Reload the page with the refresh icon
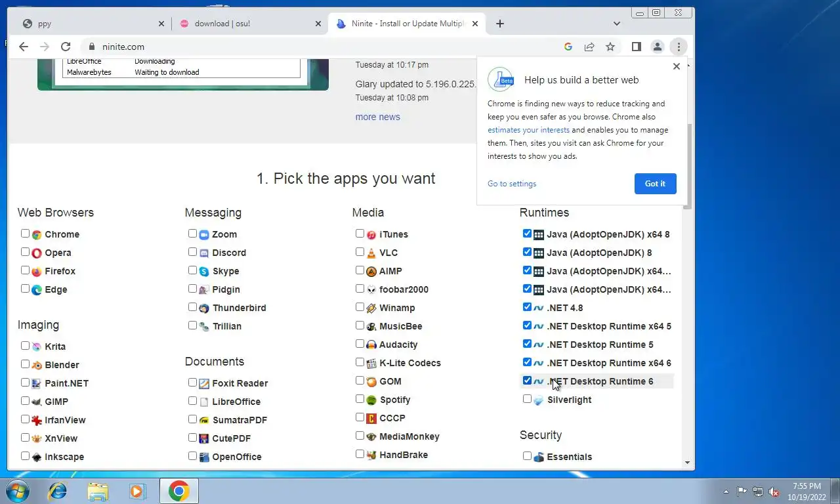Screen dimensions: 840x504 point(66,47)
